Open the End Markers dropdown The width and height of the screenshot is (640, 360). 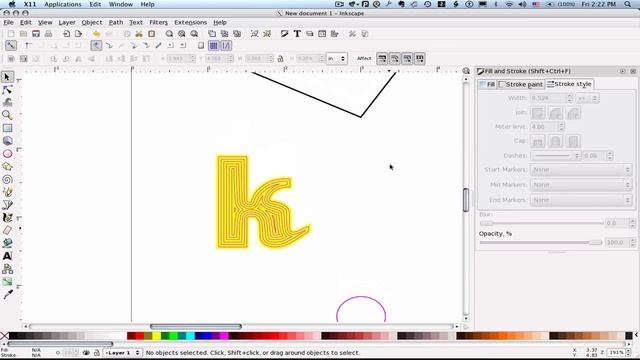coord(581,200)
